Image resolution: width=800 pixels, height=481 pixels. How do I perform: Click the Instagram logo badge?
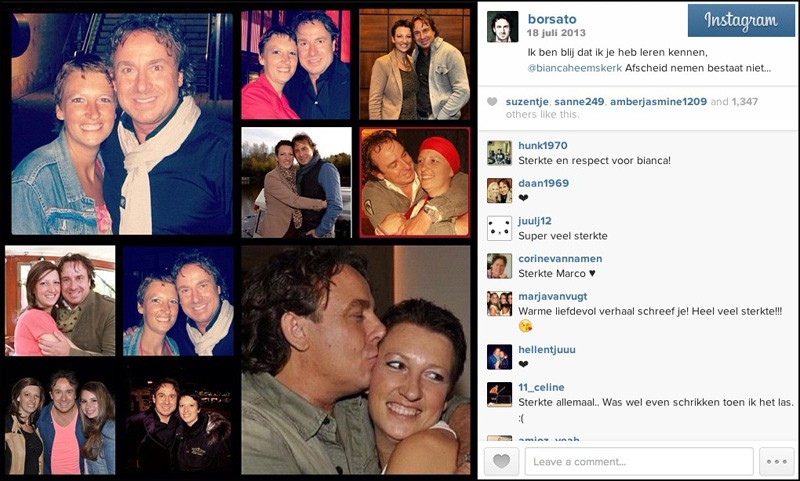(x=741, y=20)
